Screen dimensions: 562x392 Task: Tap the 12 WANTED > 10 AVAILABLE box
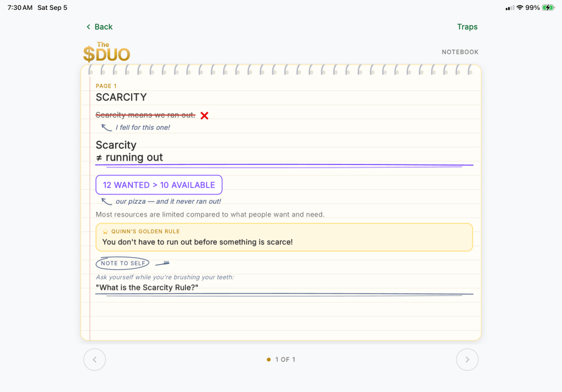(159, 185)
